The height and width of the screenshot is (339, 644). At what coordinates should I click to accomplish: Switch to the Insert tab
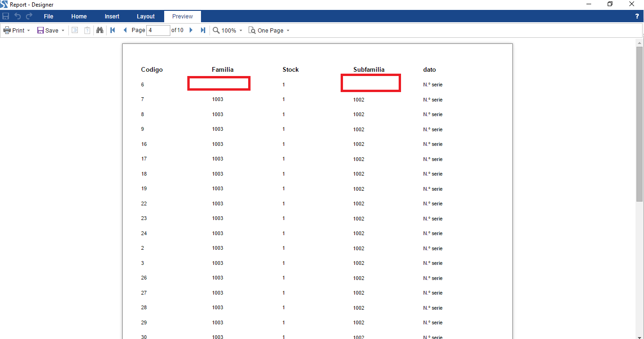click(112, 17)
